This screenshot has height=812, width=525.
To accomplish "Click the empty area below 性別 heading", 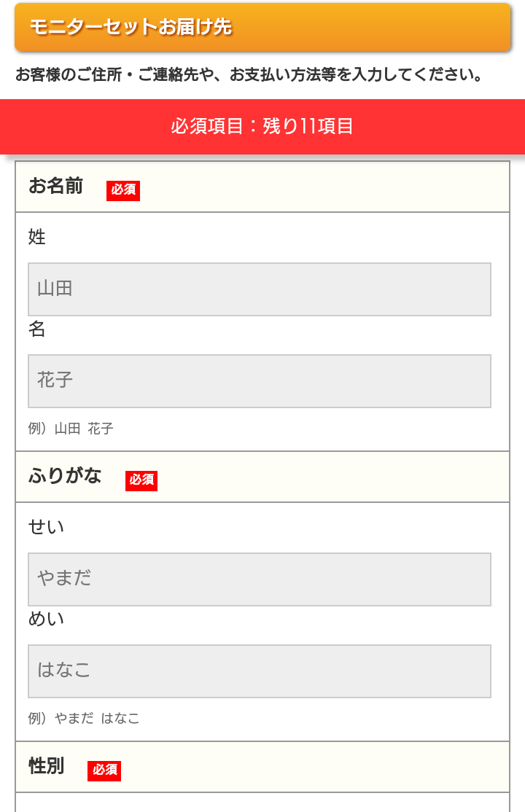I will (x=262, y=803).
